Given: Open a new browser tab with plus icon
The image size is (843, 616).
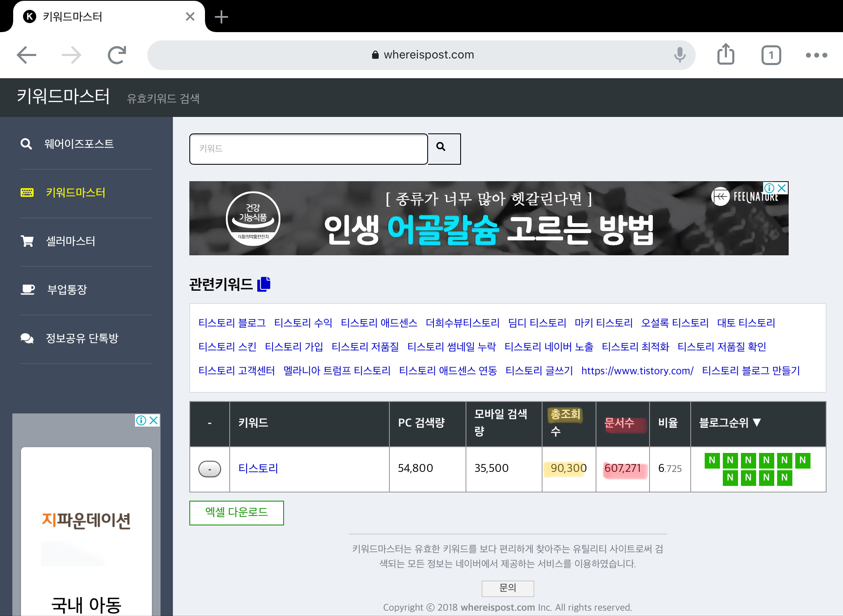Looking at the screenshot, I should tap(221, 17).
